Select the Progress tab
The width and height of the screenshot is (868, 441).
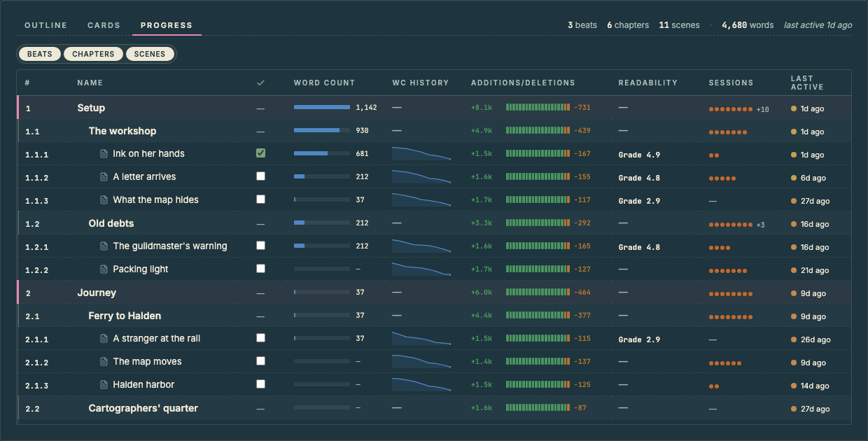pyautogui.click(x=167, y=25)
